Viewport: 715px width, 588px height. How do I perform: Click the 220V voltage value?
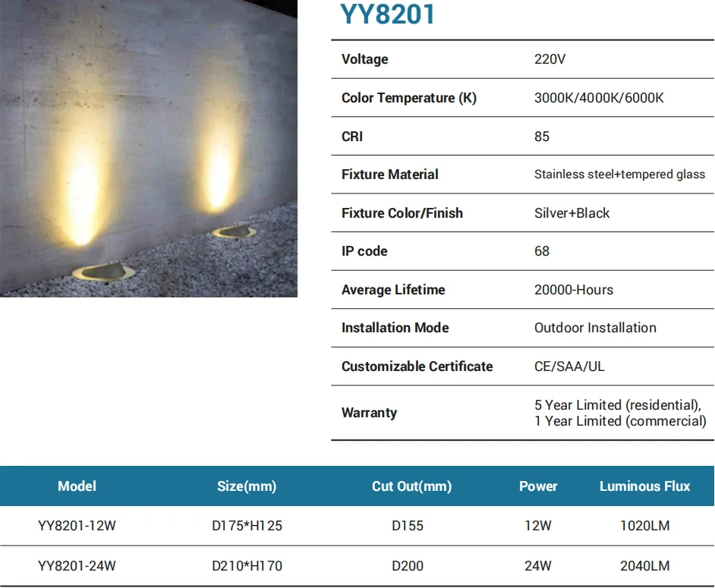point(550,59)
